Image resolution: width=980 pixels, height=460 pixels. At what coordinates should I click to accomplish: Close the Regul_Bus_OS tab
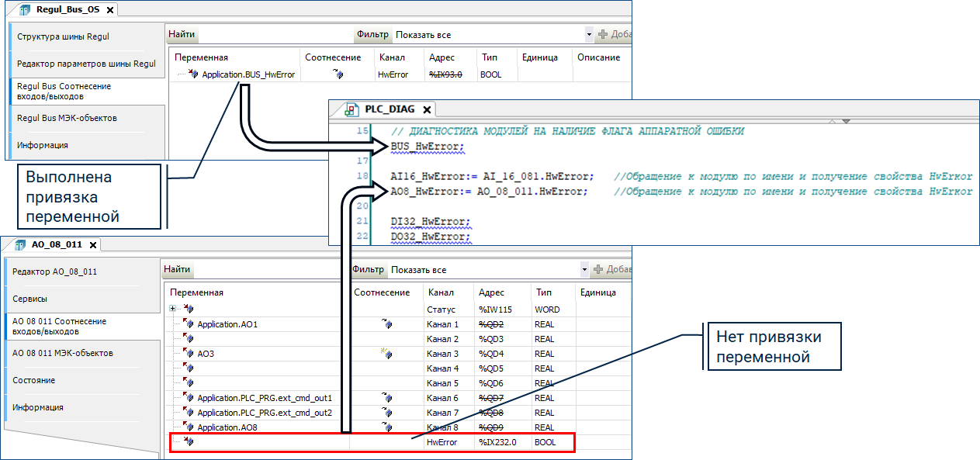point(109,10)
